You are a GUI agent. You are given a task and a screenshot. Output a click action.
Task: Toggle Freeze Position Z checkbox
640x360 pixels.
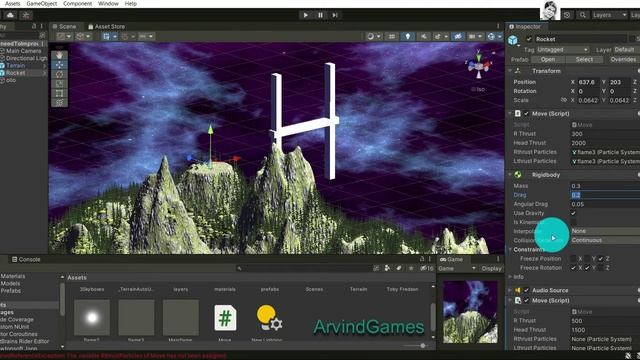tap(600, 258)
